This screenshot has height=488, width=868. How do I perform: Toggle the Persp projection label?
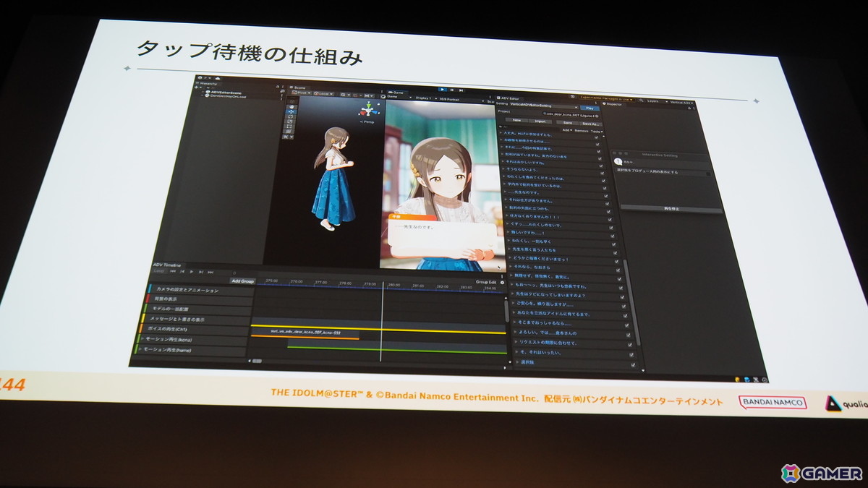(367, 121)
